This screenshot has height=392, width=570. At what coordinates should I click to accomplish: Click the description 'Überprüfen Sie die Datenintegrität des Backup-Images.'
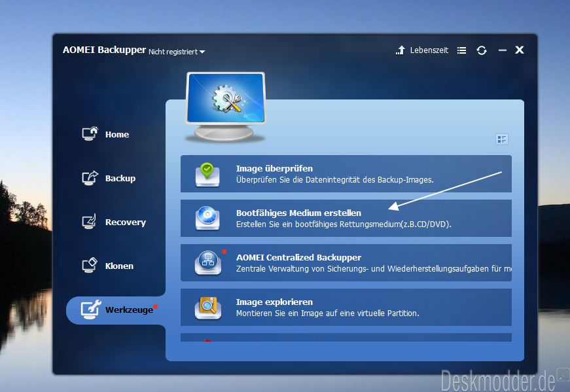tap(335, 179)
